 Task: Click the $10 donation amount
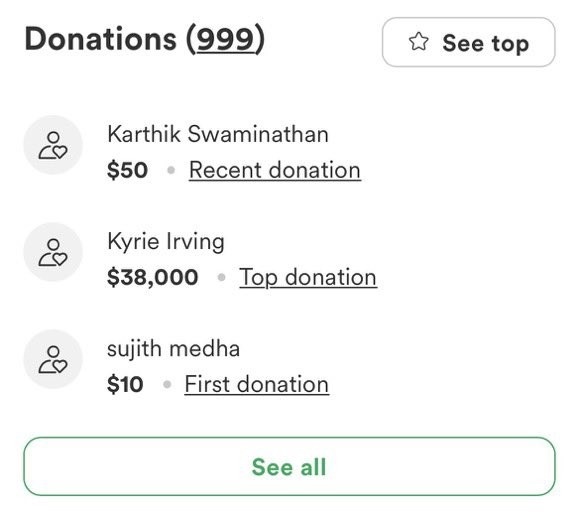[125, 384]
